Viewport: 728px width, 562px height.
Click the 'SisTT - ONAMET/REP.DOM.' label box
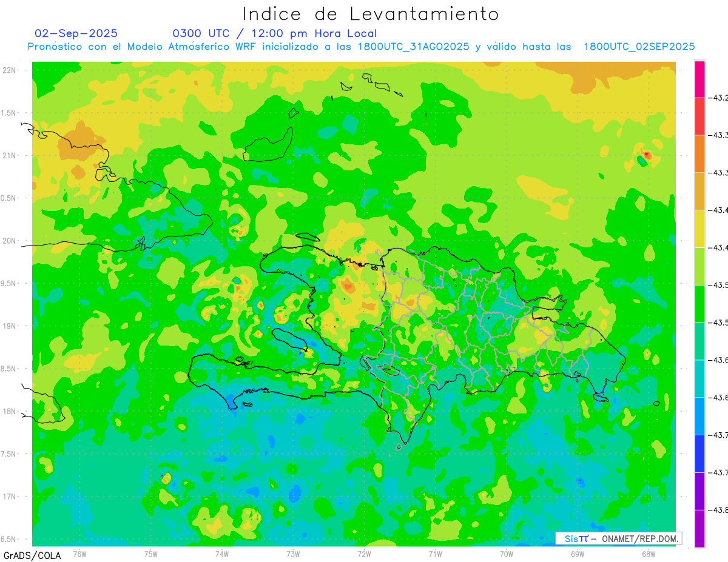pos(619,538)
